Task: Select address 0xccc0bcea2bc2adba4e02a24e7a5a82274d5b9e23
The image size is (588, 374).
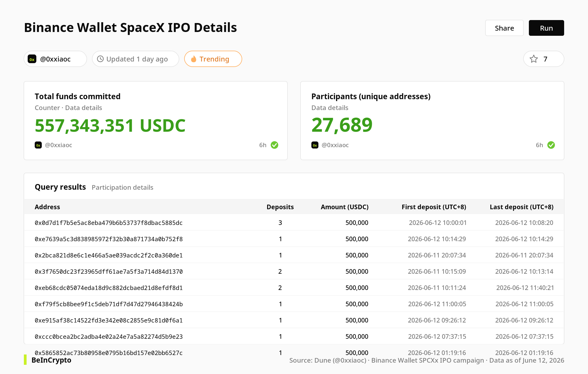Action: pos(109,337)
